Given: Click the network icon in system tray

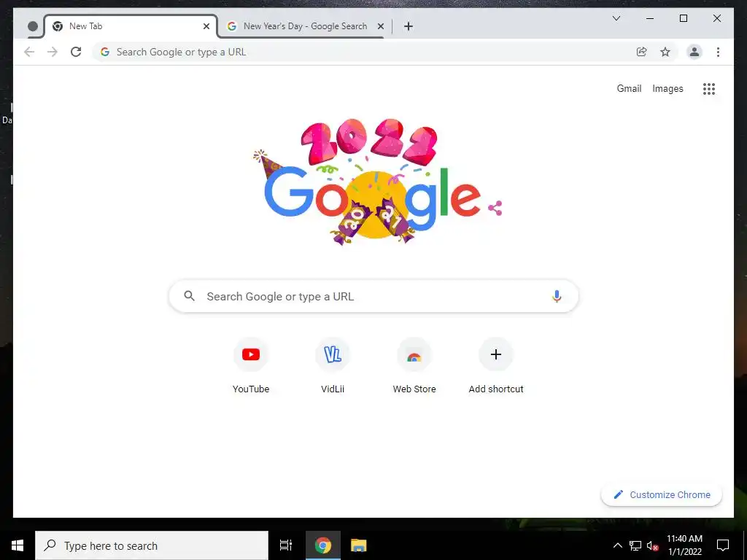Looking at the screenshot, I should pos(635,545).
